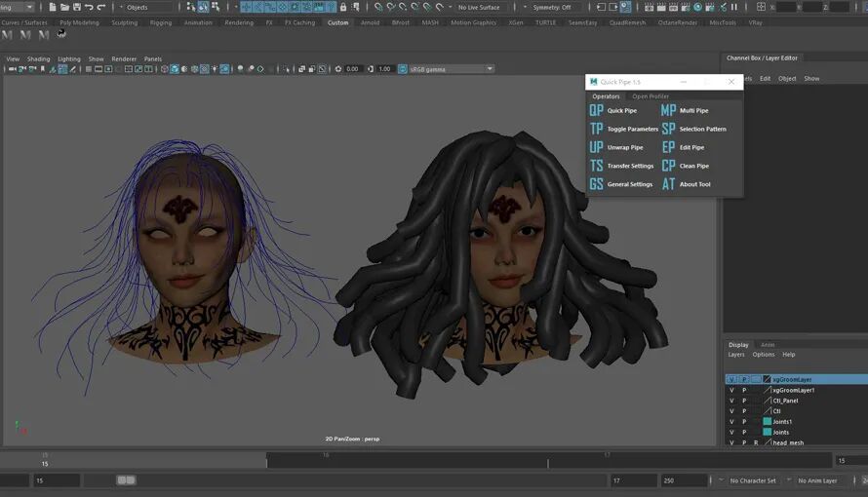Viewport: 868px width, 497px height.
Task: Click the Joints layer color swatch
Action: [767, 432]
